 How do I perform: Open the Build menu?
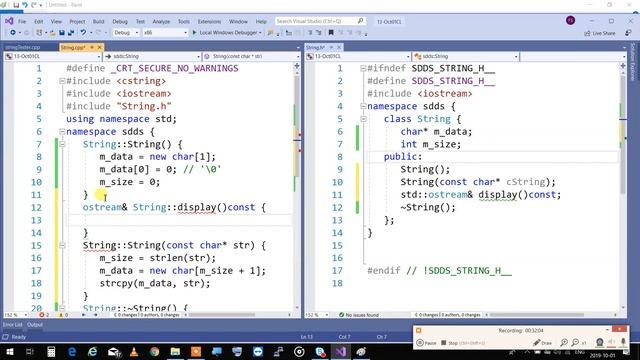coord(98,21)
